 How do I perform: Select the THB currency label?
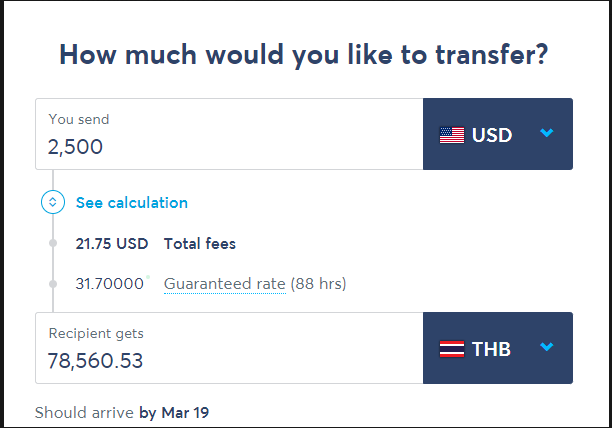(491, 349)
